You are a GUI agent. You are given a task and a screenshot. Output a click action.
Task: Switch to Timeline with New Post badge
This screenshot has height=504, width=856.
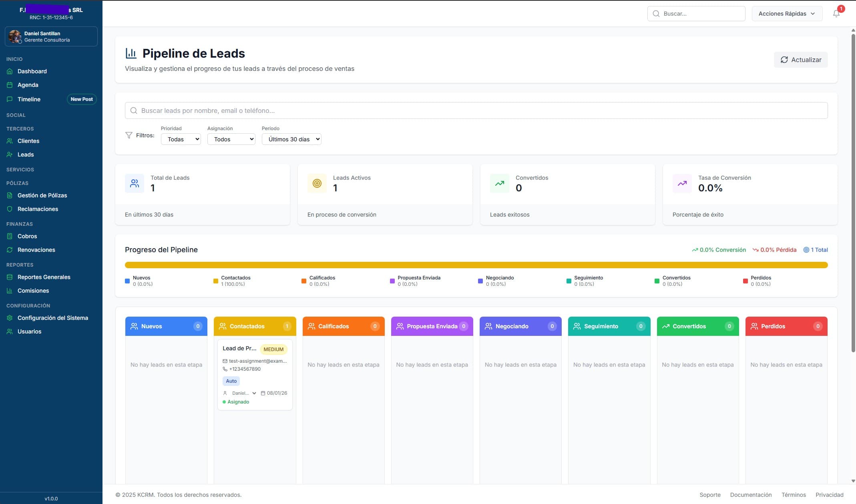tap(29, 99)
